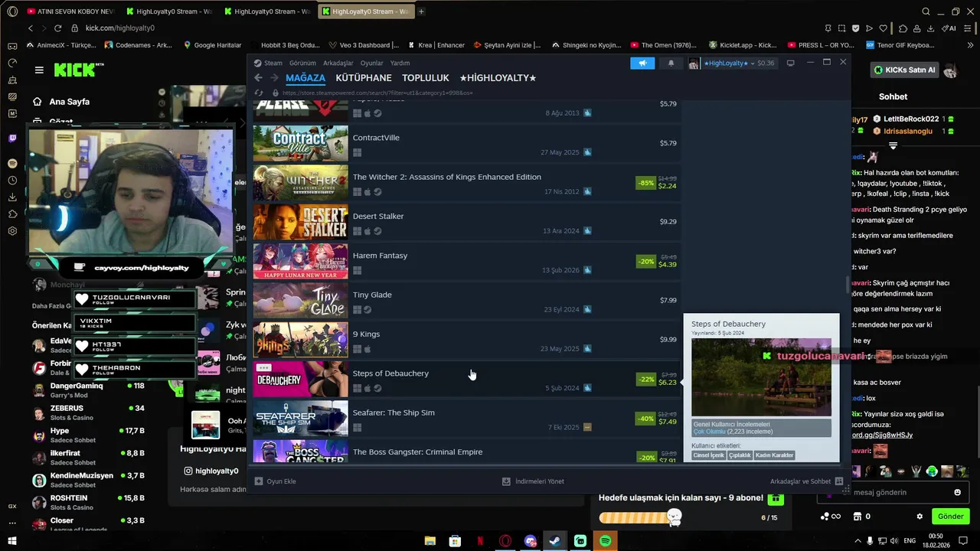Open The Witcher 2 Enhanced Edition result

466,183
